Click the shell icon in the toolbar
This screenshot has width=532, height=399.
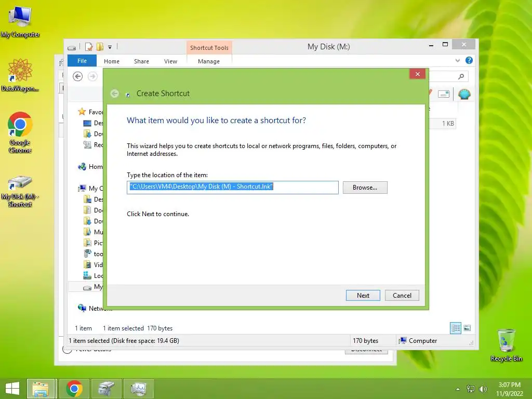pyautogui.click(x=464, y=94)
